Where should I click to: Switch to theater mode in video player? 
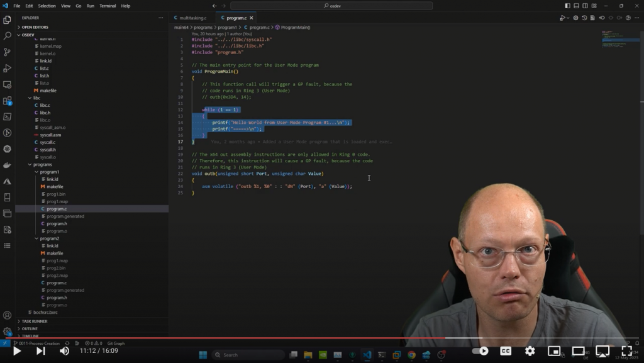point(579,350)
